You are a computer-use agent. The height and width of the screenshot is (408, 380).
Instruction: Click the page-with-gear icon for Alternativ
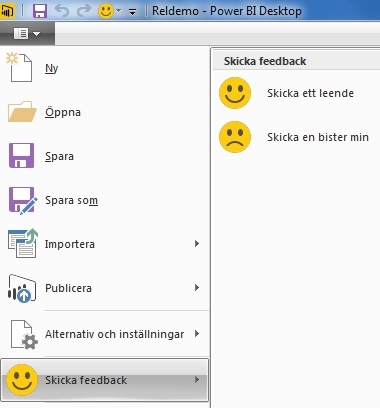(x=24, y=334)
